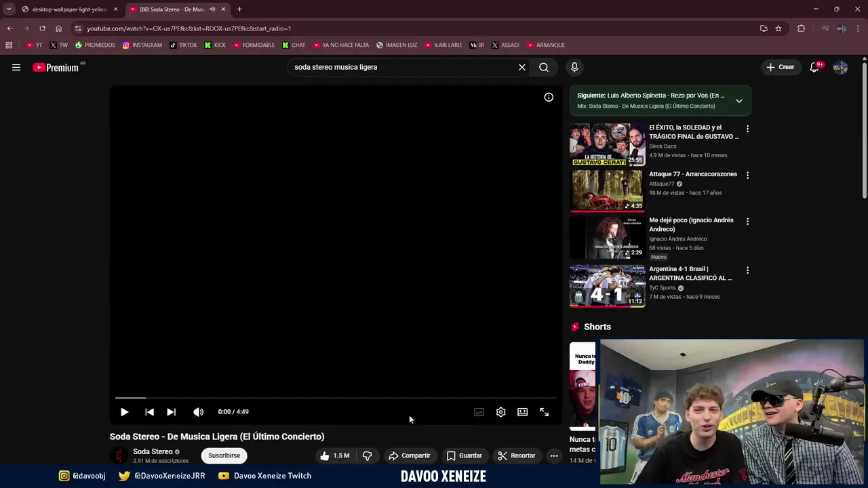
Task: Open the KICK bookmark
Action: point(215,45)
